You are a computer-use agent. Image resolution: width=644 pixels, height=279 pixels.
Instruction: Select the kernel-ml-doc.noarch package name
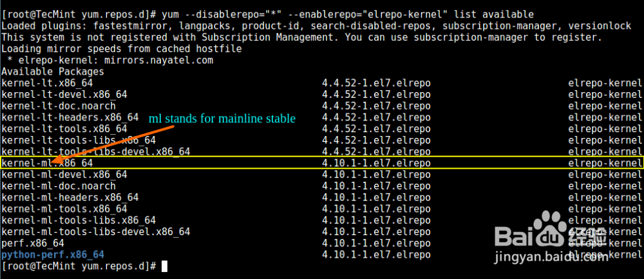point(59,186)
